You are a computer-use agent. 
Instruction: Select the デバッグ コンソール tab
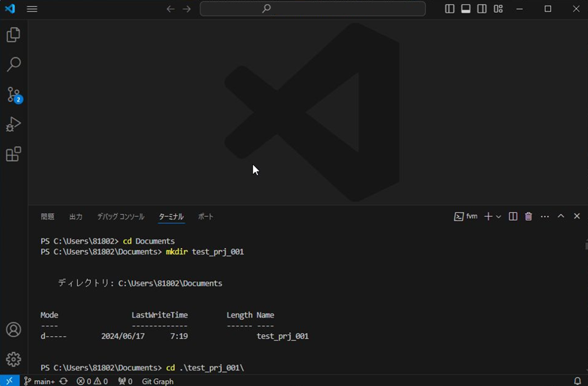(x=121, y=217)
